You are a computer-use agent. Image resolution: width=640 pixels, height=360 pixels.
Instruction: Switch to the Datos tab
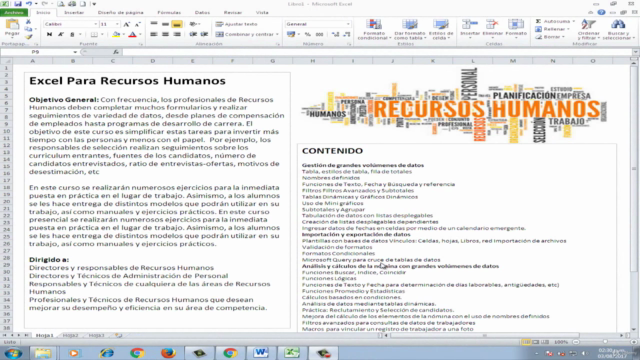coord(202,13)
